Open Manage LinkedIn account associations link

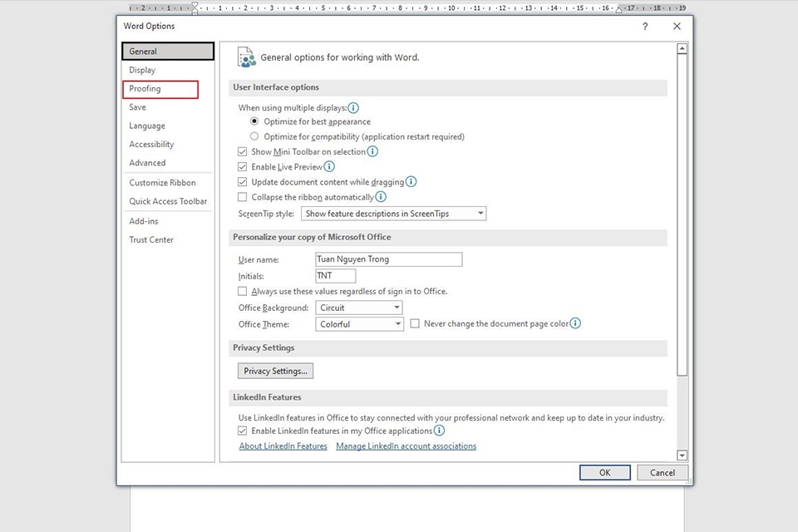(x=406, y=446)
